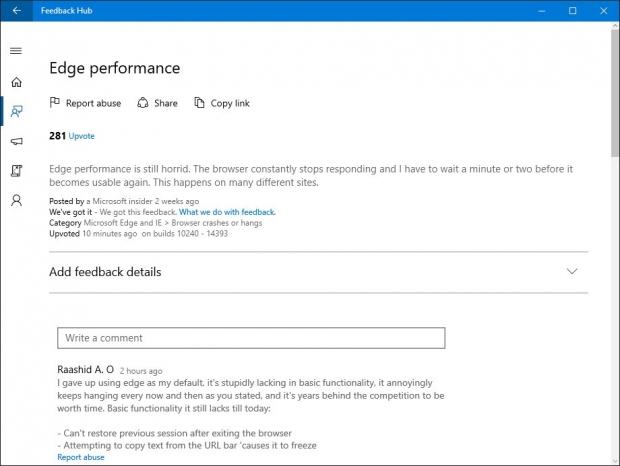Go to the Home sidebar icon

[16, 82]
